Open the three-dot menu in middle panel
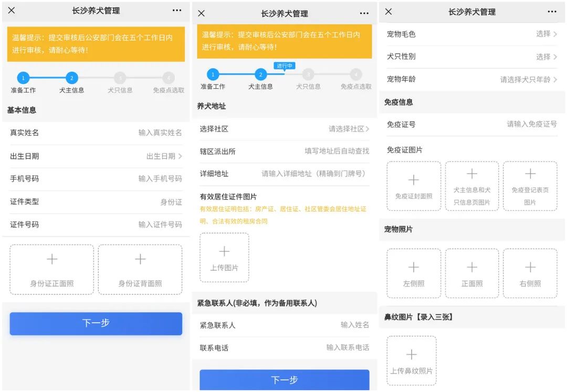Image resolution: width=567 pixels, height=392 pixels. 364,13
